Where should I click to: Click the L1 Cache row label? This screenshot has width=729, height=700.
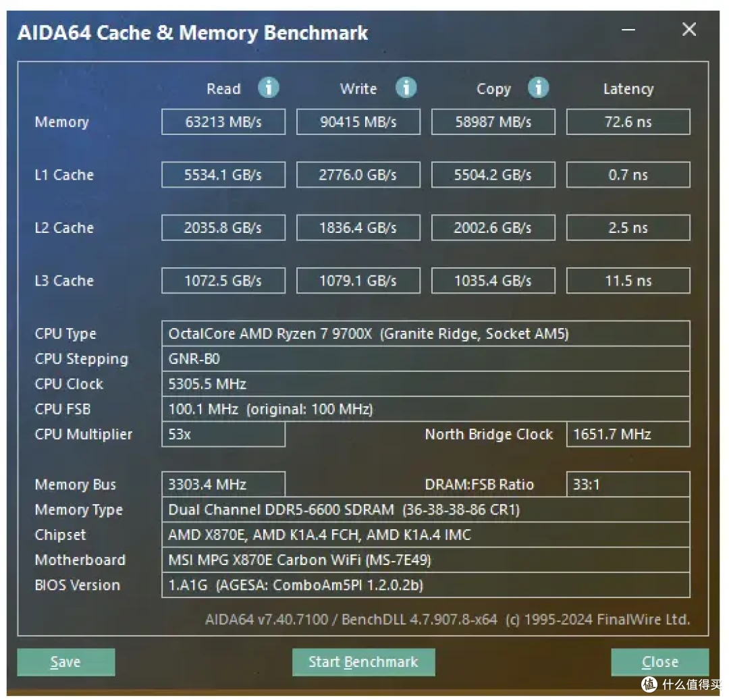[64, 175]
